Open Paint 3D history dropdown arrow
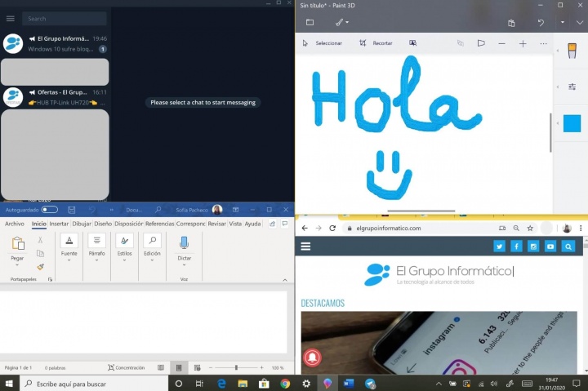This screenshot has width=588, height=391. [563, 22]
